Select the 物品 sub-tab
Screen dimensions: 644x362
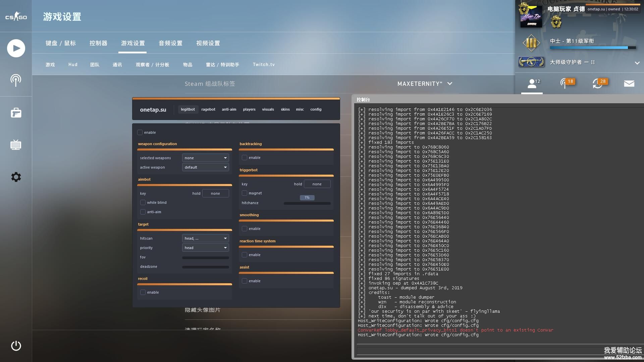[187, 65]
